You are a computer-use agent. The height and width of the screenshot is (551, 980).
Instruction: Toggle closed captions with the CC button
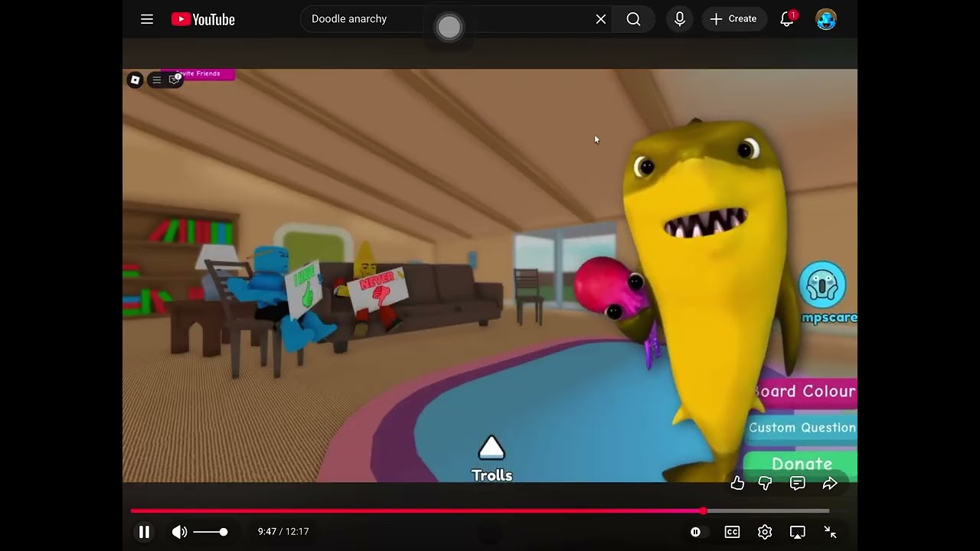[732, 532]
